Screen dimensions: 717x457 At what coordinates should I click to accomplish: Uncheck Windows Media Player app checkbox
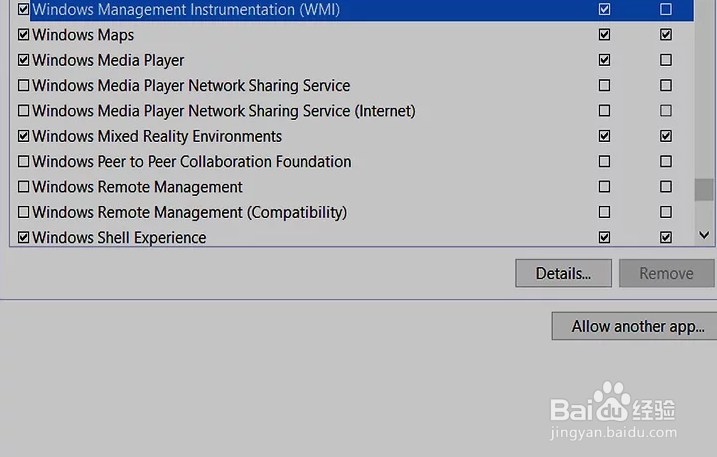click(x=23, y=60)
